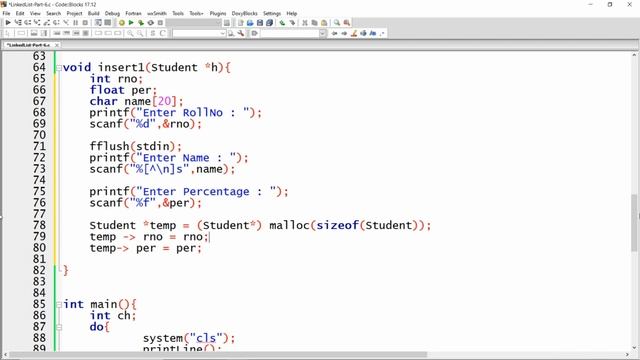Viewport: 640px width, 360px height.
Task: Collapse the main function fold marker
Action: (x=59, y=304)
